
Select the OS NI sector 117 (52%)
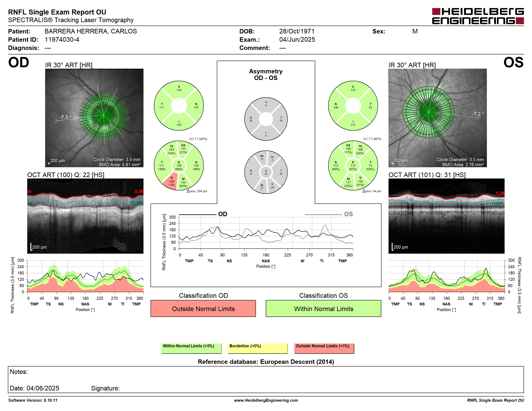coord(348,183)
